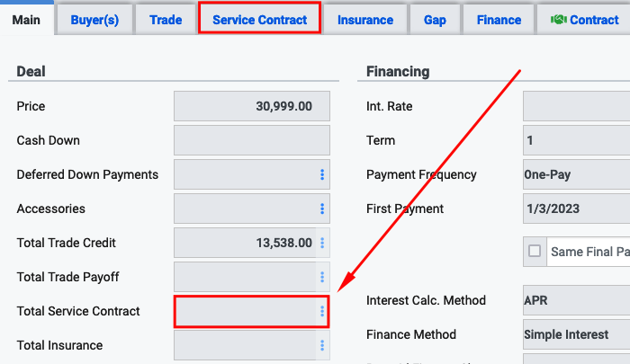Open the Trade tab
Screen dimensions: 630x364
[x=166, y=20]
